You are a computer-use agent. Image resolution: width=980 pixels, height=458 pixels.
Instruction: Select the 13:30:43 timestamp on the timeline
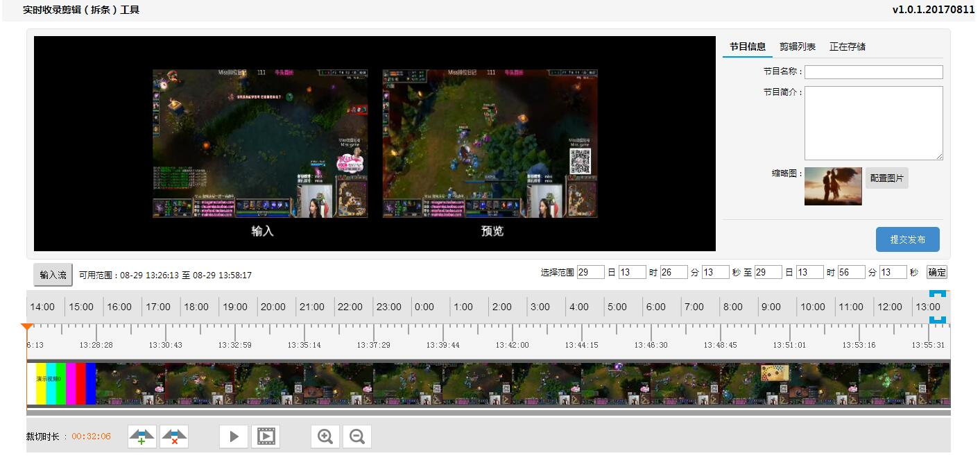pyautogui.click(x=165, y=345)
